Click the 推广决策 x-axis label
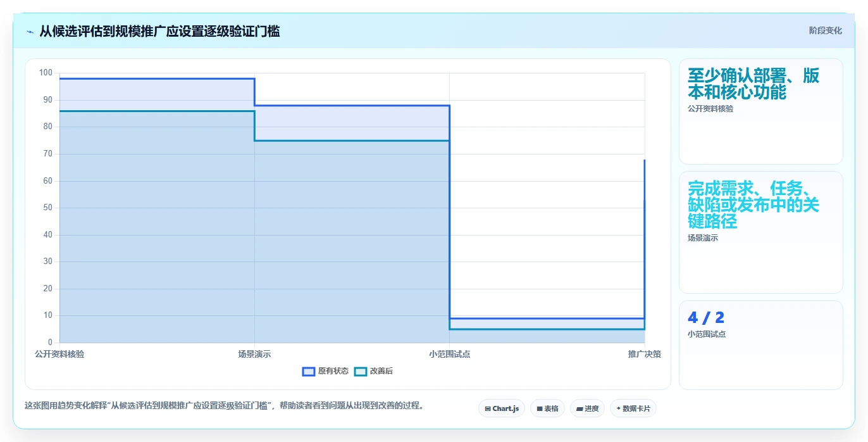Viewport: 868px width, 442px height. pos(645,354)
